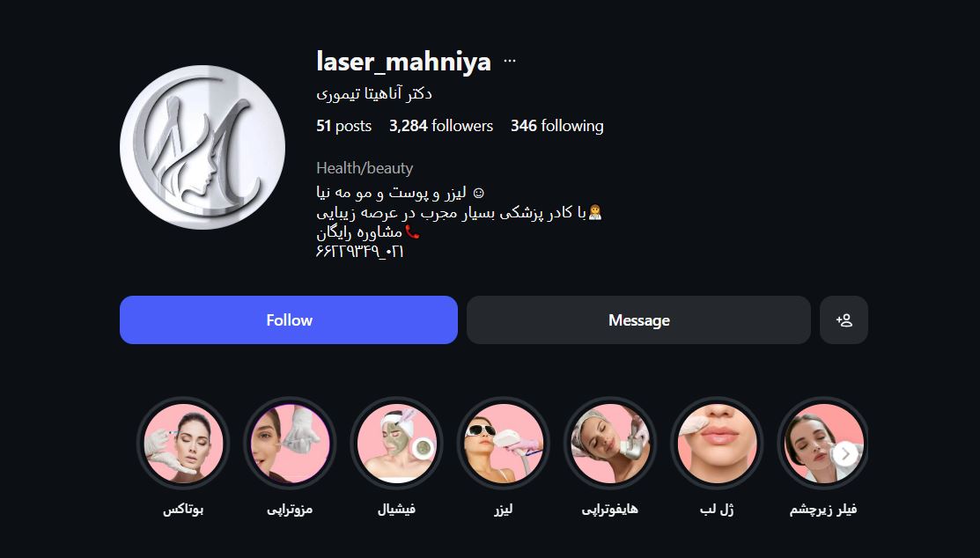View the فیشیال highlight circle
Viewport: 980px width, 558px height.
[397, 443]
